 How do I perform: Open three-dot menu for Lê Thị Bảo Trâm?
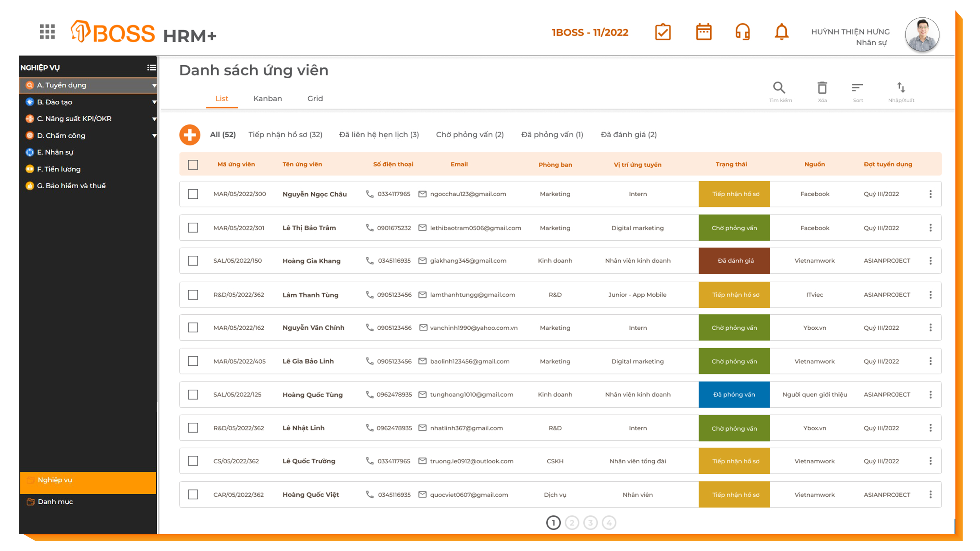(x=930, y=228)
